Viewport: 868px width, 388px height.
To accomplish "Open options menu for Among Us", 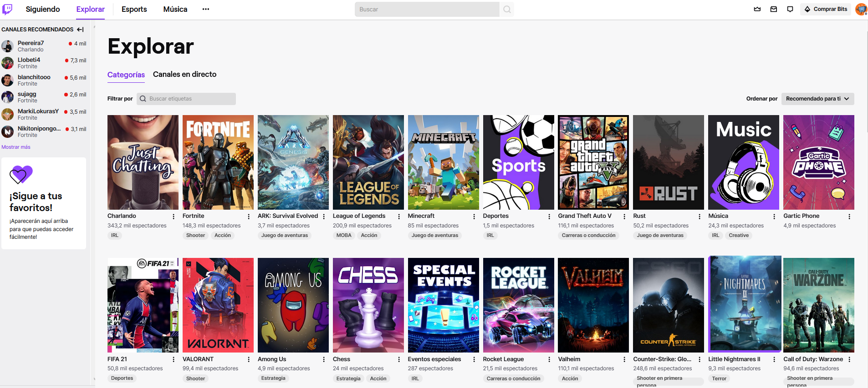I will tap(324, 359).
